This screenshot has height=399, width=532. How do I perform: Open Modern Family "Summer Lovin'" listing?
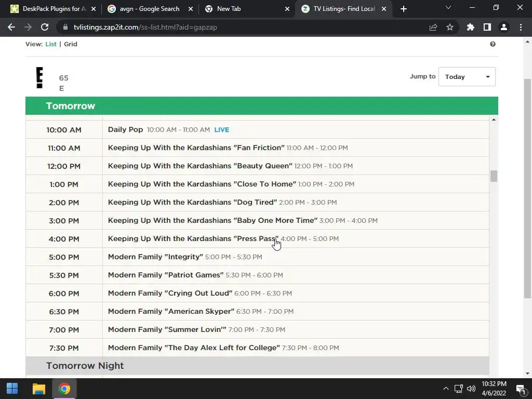[167, 329]
